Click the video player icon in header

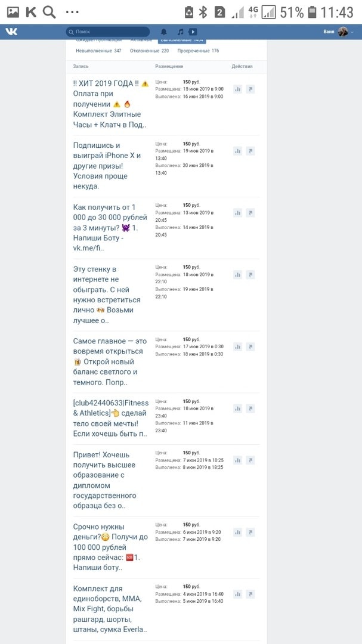click(x=193, y=32)
